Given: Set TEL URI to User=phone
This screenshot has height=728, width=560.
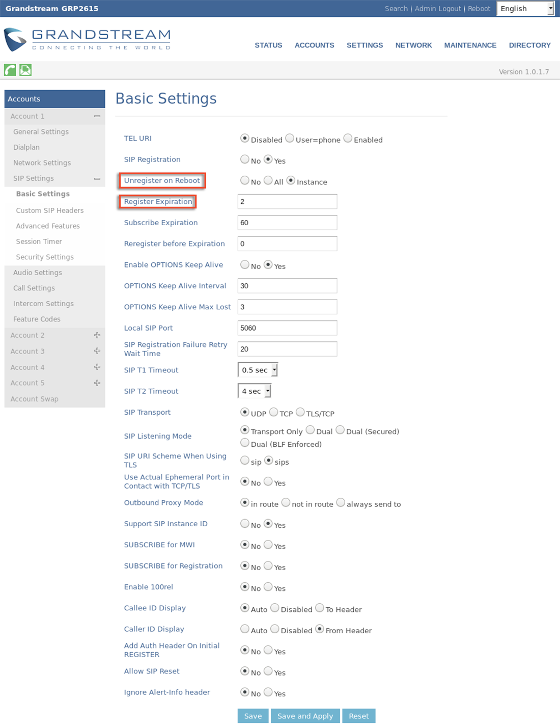Looking at the screenshot, I should coord(290,138).
